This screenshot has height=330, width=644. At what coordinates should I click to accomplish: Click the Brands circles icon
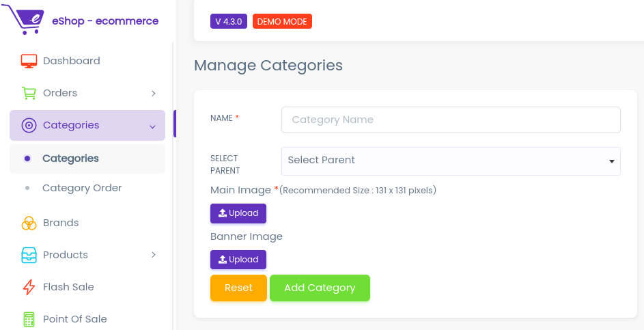pos(29,223)
